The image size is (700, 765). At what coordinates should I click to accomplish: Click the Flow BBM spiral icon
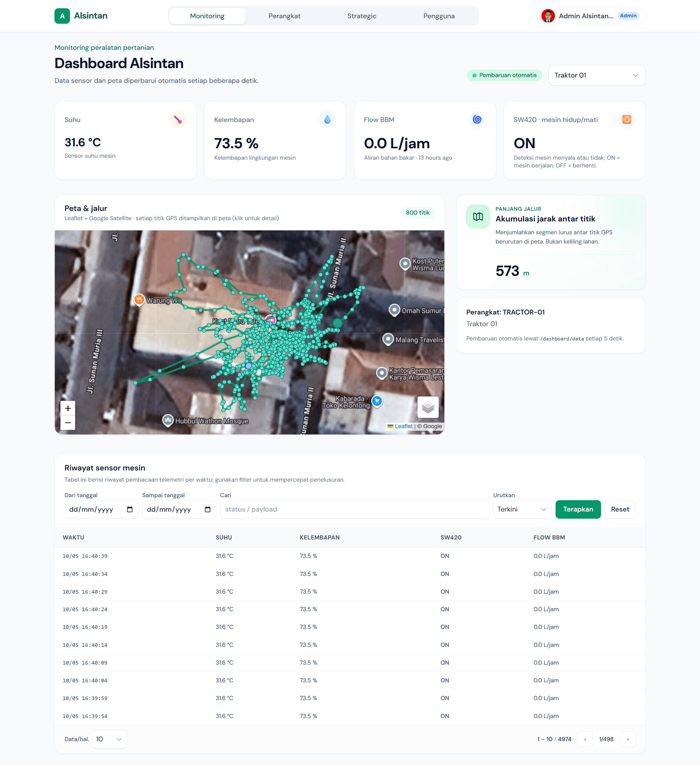tap(477, 120)
